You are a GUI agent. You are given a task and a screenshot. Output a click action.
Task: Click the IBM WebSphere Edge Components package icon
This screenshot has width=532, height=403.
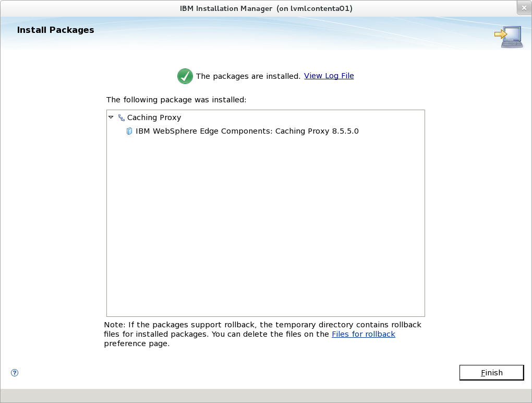pos(129,131)
